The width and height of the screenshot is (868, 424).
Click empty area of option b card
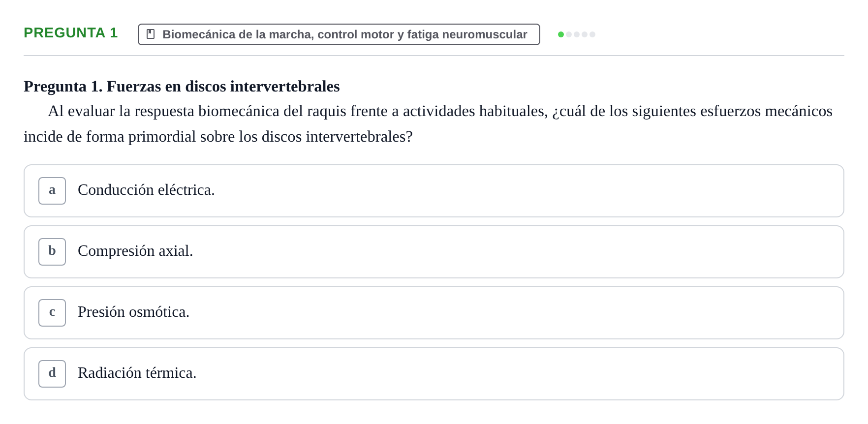click(517, 252)
